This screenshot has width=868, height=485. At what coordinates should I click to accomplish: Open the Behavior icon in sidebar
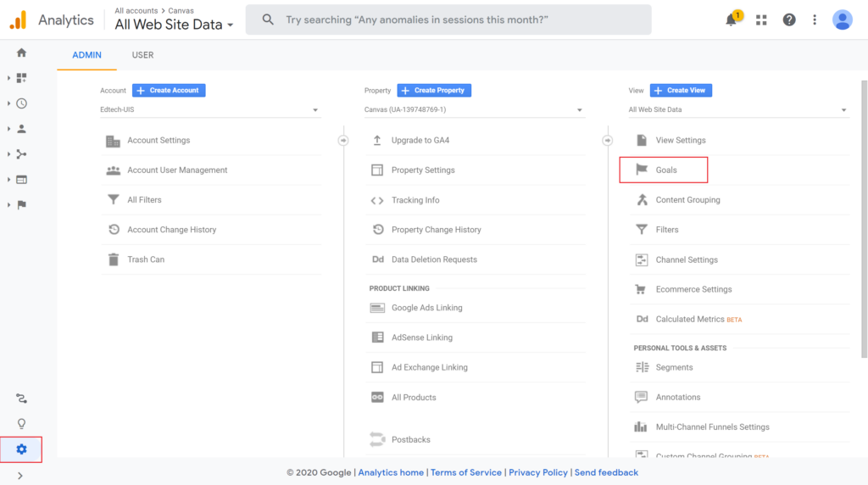click(21, 180)
